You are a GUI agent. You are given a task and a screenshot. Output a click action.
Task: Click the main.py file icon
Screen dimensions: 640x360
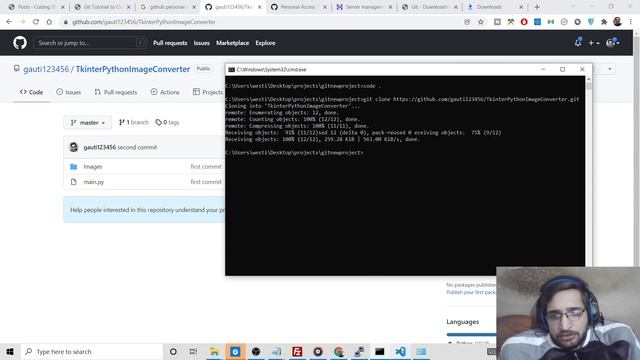tap(73, 182)
